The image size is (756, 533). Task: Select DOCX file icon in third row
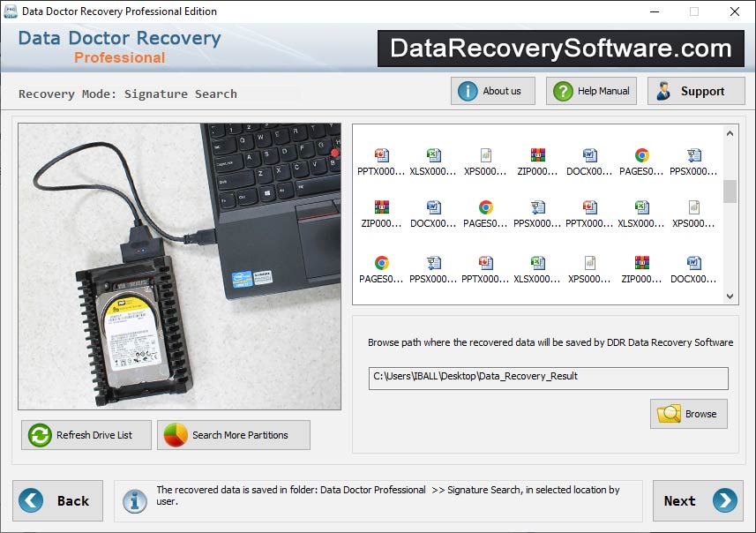693,262
